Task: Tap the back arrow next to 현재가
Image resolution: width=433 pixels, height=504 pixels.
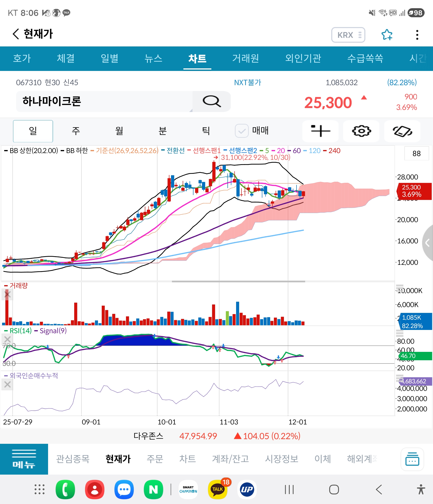Action: pyautogui.click(x=16, y=34)
